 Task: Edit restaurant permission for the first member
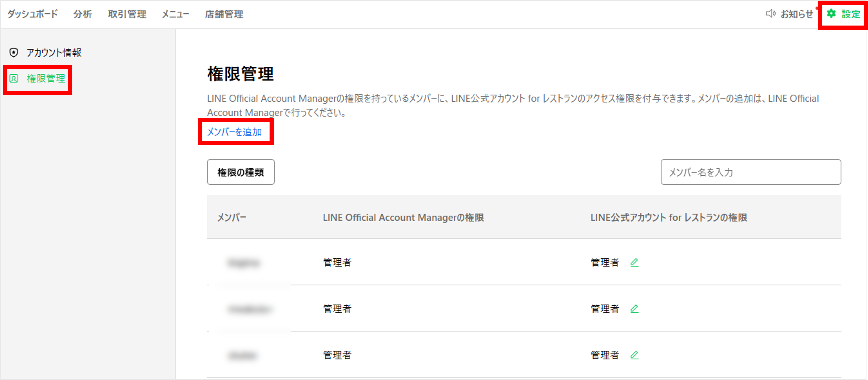pos(634,262)
